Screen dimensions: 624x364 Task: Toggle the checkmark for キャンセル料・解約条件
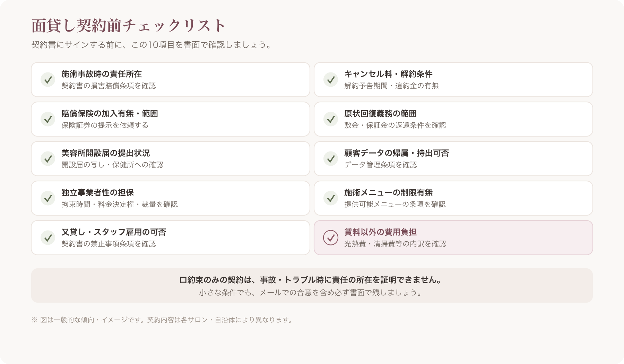pos(331,80)
